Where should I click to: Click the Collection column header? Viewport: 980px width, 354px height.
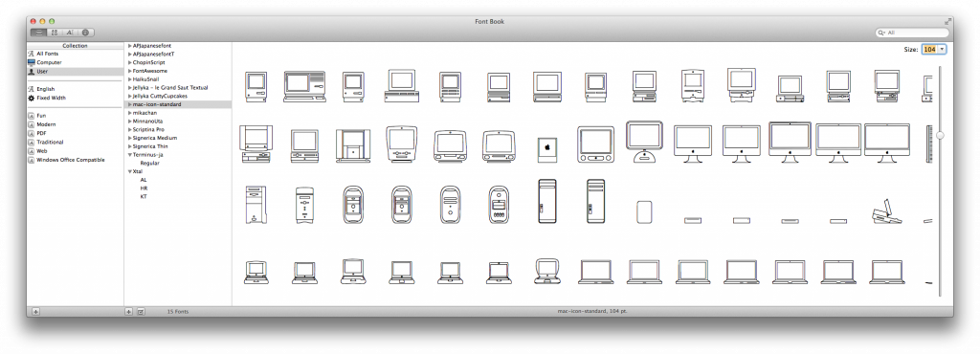point(75,46)
